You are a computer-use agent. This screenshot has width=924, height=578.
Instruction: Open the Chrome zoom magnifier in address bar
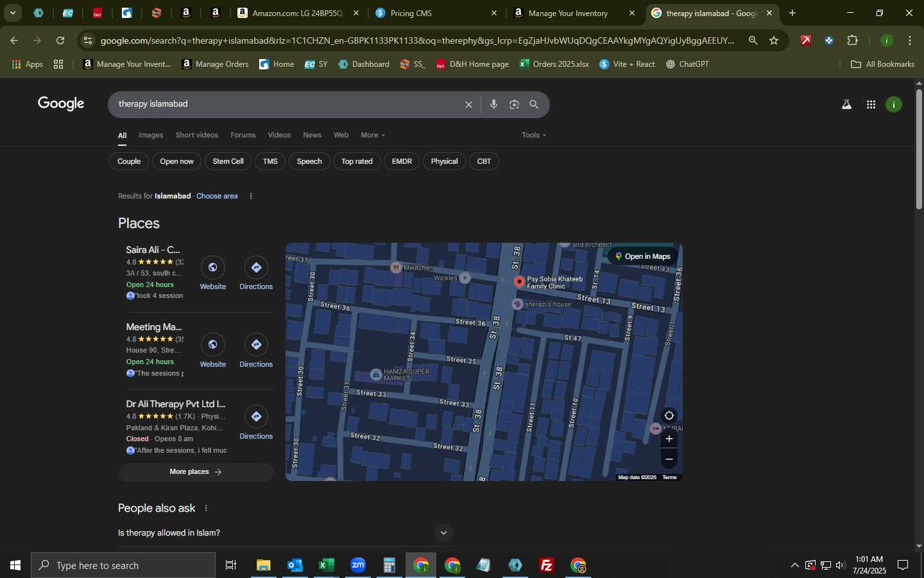pyautogui.click(x=753, y=40)
